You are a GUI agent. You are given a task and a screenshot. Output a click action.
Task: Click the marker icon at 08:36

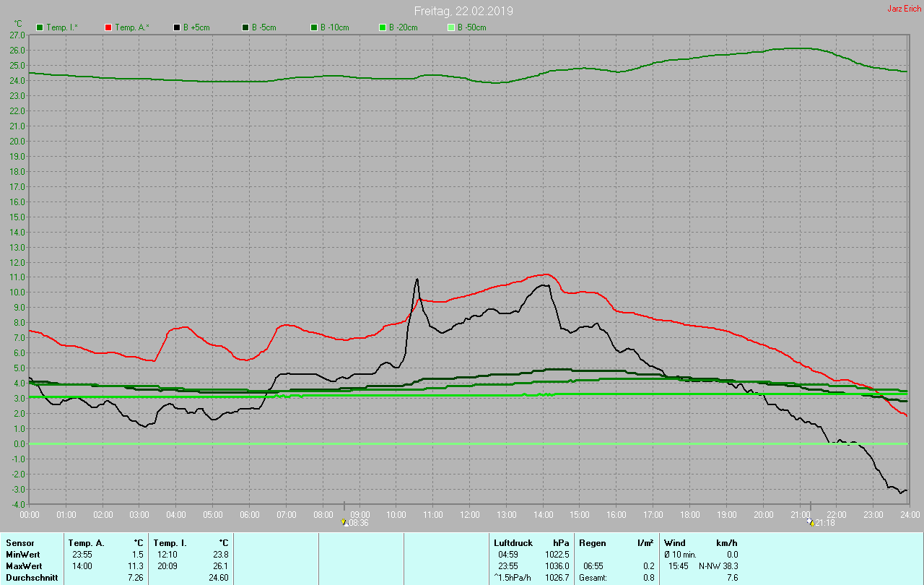tap(344, 522)
